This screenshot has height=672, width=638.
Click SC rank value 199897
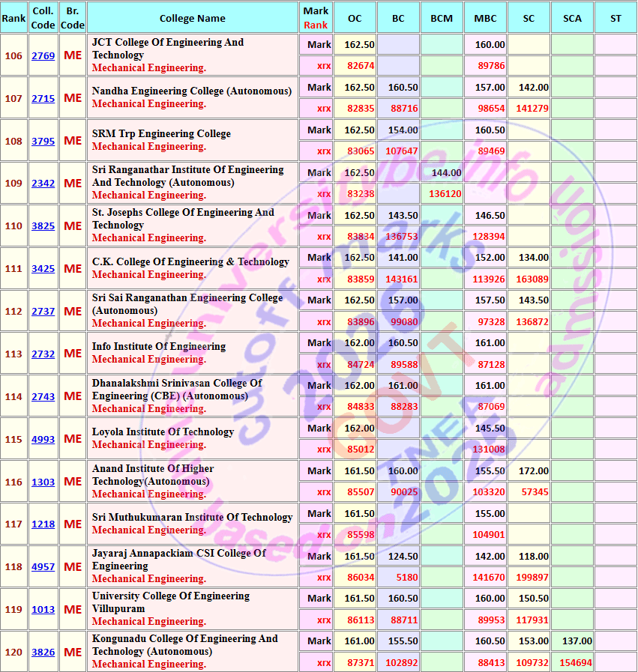[x=532, y=578]
